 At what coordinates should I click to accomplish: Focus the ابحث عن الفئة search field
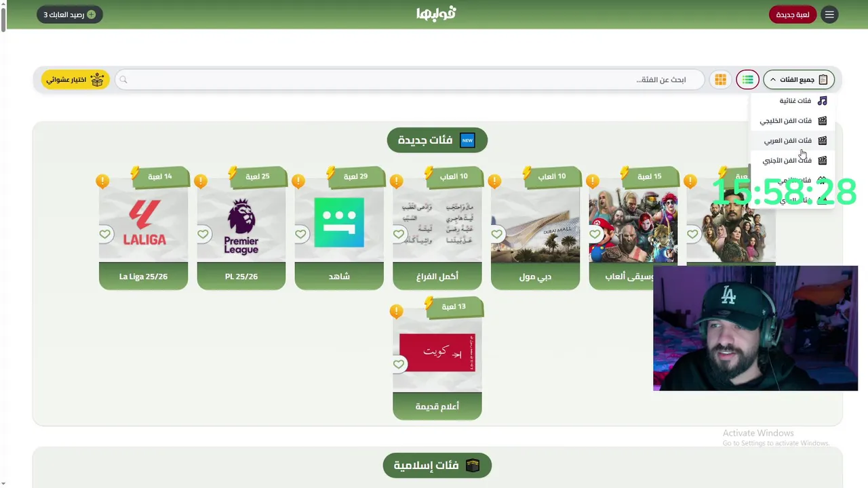(x=410, y=80)
